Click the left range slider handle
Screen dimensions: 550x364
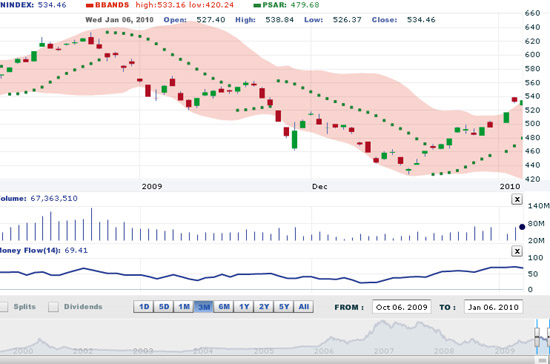coord(537,337)
